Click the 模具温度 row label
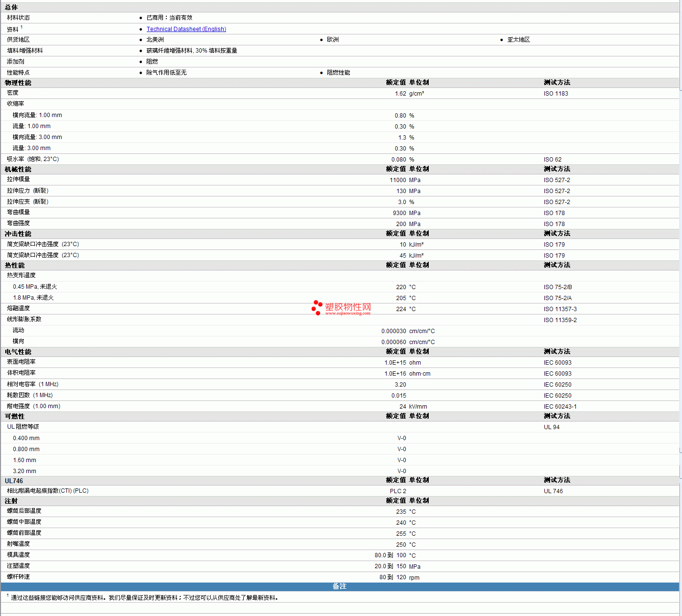Screen dimensions: 682x616 18,555
